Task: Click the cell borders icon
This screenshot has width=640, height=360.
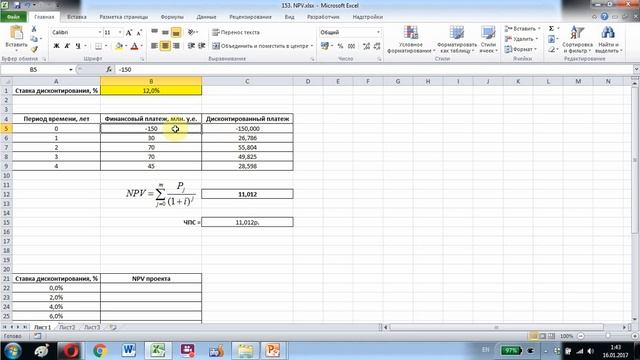Action: click(x=98, y=46)
